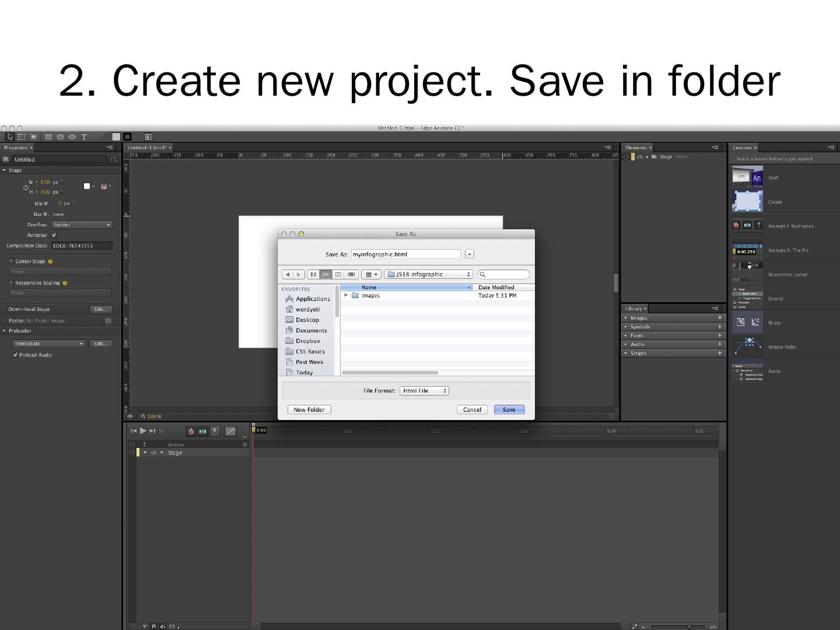Click the white stage background color swatch
Image resolution: width=840 pixels, height=630 pixels.
[x=87, y=186]
